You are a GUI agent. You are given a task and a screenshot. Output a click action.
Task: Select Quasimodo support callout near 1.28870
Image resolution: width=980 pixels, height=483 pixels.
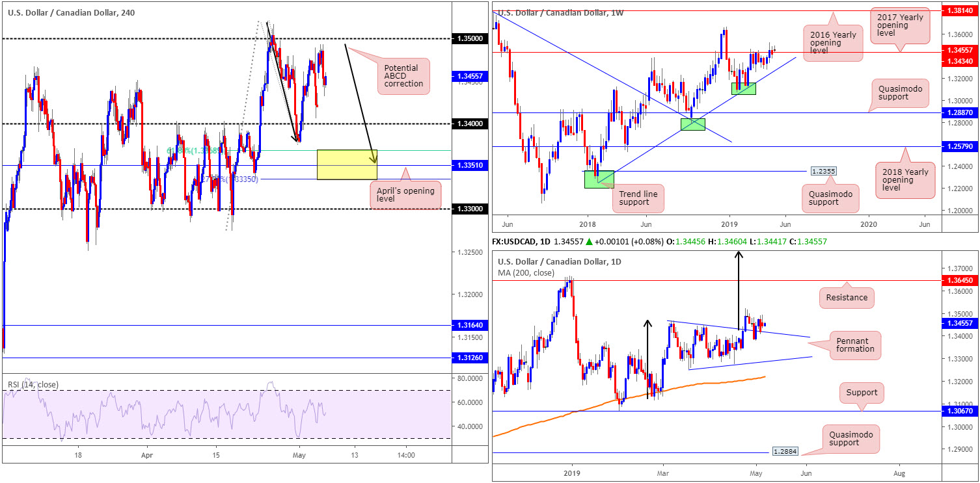[899, 94]
